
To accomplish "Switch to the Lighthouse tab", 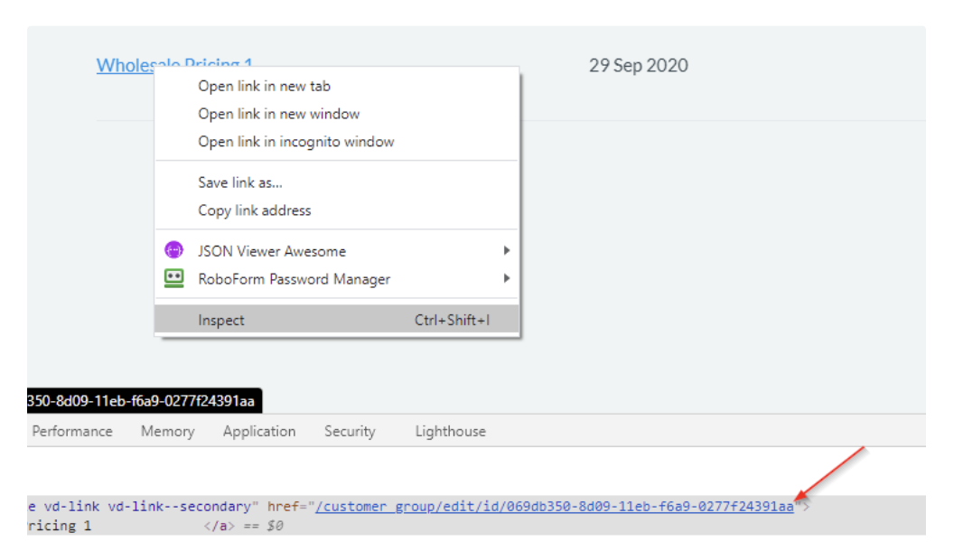I will (x=448, y=431).
